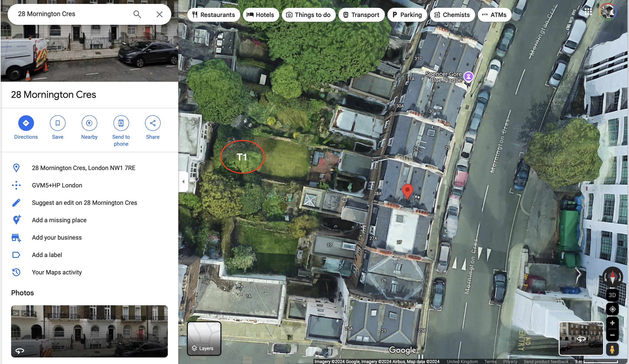Open the Terms link
The image size is (629, 364).
point(490,362)
